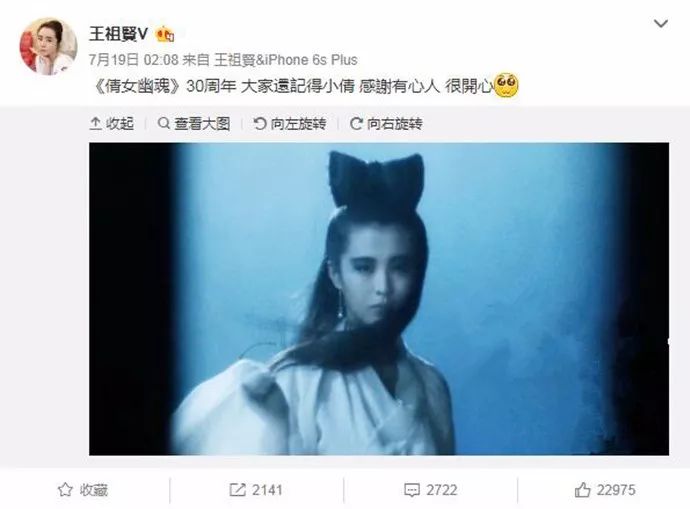Screen dimensions: 690x509
Task: Open full image via 查看大图
Action: click(194, 124)
